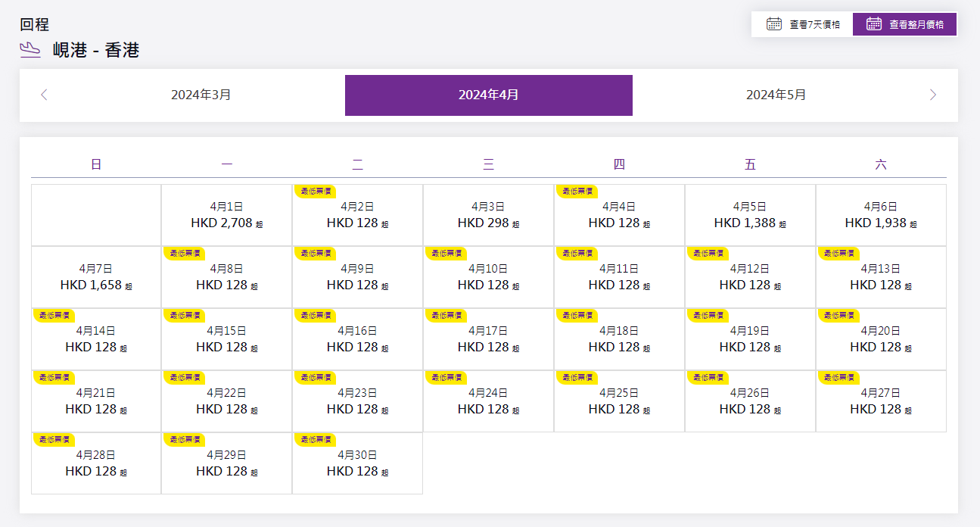Choose 4月3日 fare HKD 298
The image size is (980, 527).
(x=488, y=216)
